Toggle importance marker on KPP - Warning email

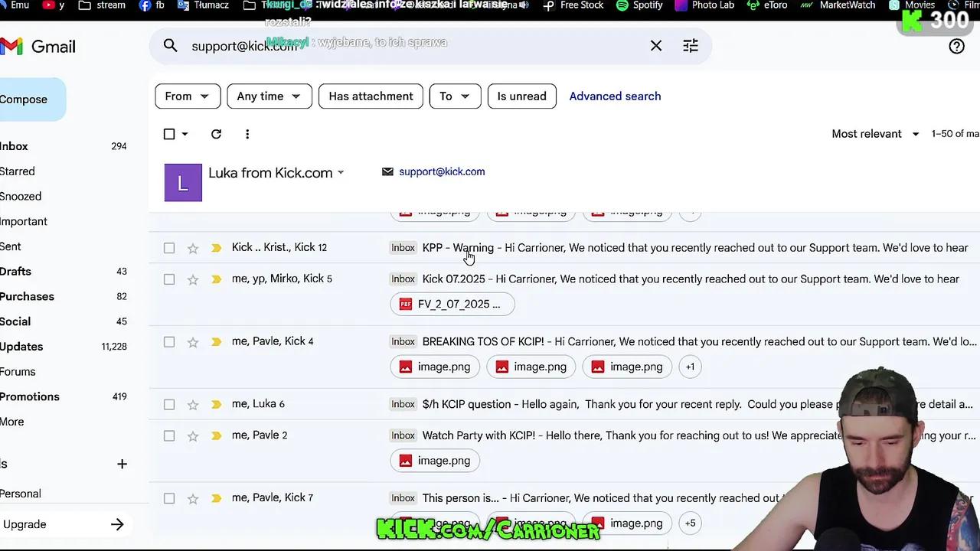(x=217, y=248)
